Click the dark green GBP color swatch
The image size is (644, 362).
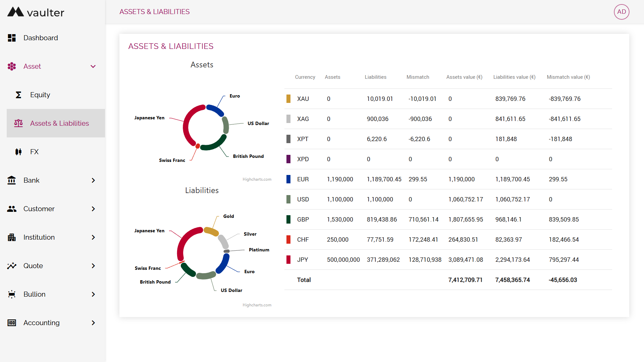click(x=288, y=219)
